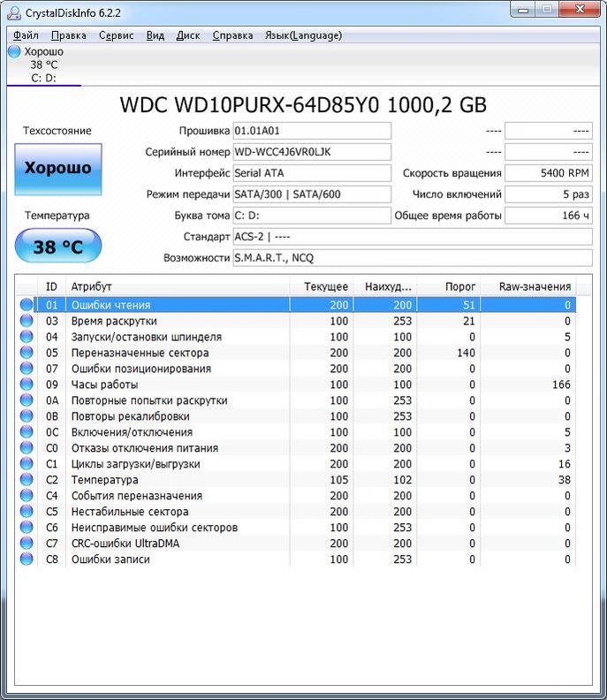Click the 38 °C temperature button
Screen dimensions: 607x700
point(58,246)
